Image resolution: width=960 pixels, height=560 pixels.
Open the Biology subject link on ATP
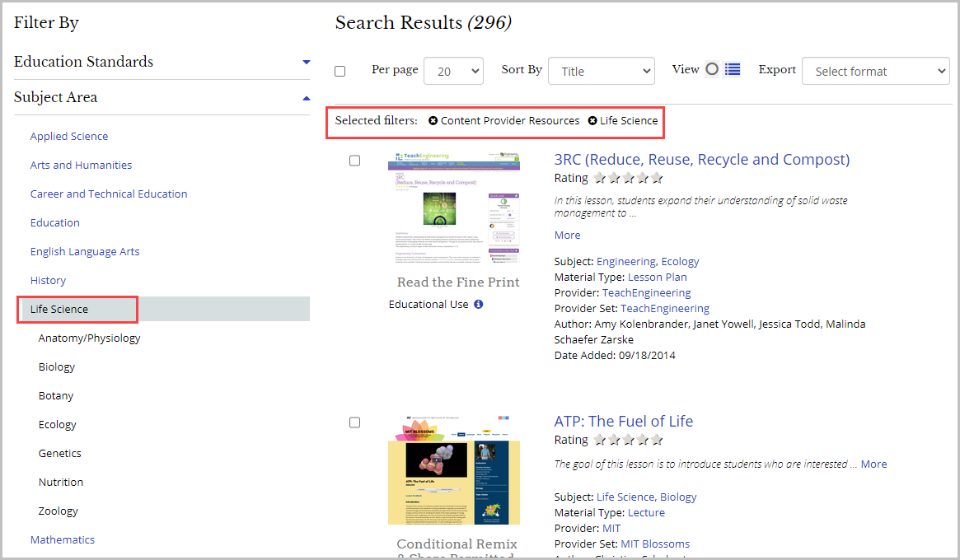[x=677, y=497]
